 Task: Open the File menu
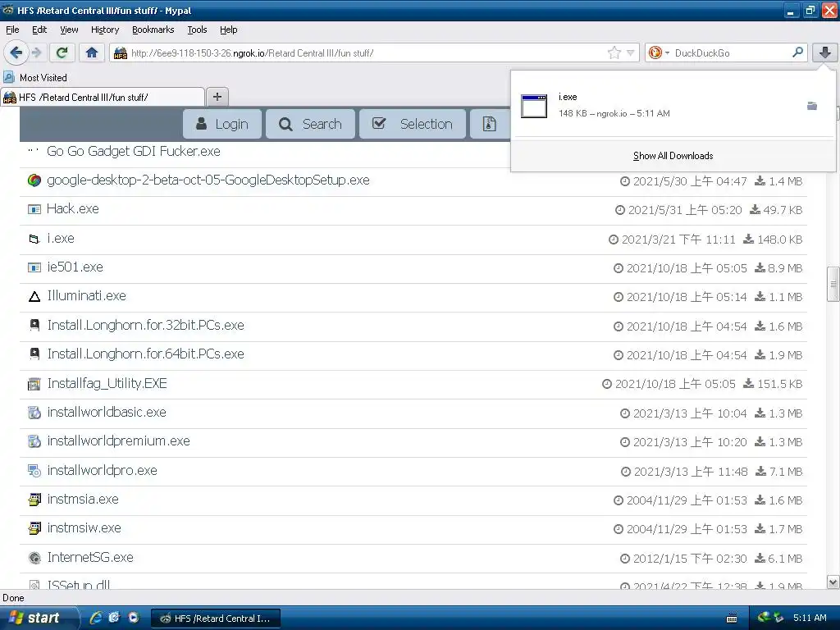coord(12,30)
